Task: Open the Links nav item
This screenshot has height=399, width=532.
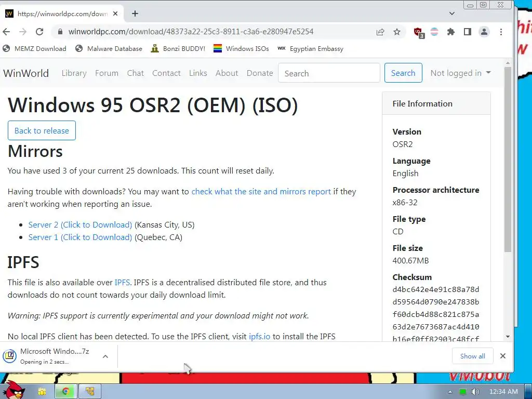Action: pos(198,73)
